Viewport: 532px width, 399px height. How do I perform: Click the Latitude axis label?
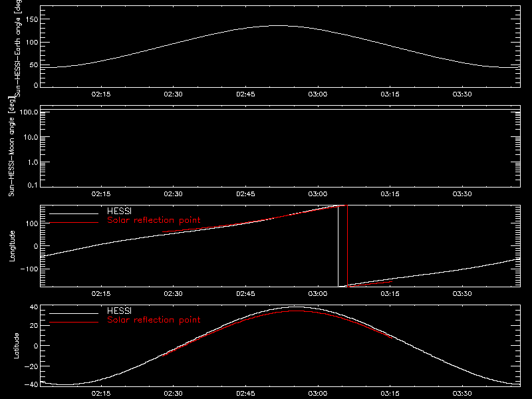(x=16, y=346)
